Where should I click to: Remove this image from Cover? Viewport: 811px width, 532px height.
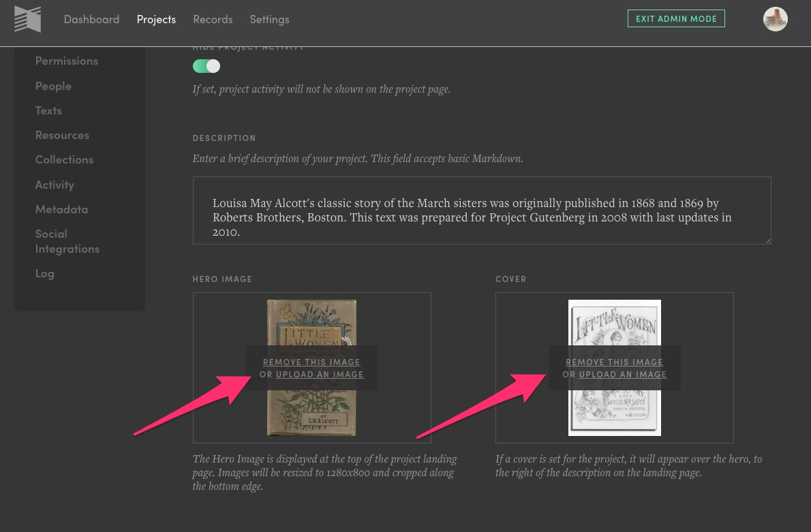pos(615,362)
